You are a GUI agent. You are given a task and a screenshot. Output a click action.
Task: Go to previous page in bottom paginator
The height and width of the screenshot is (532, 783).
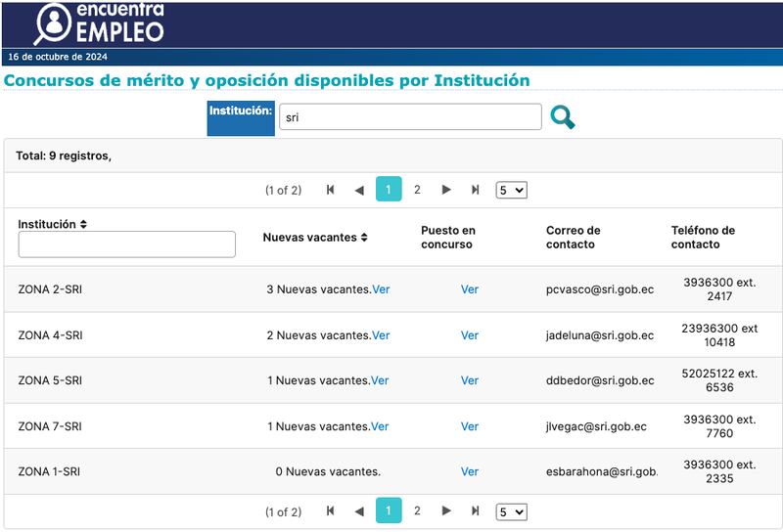359,511
